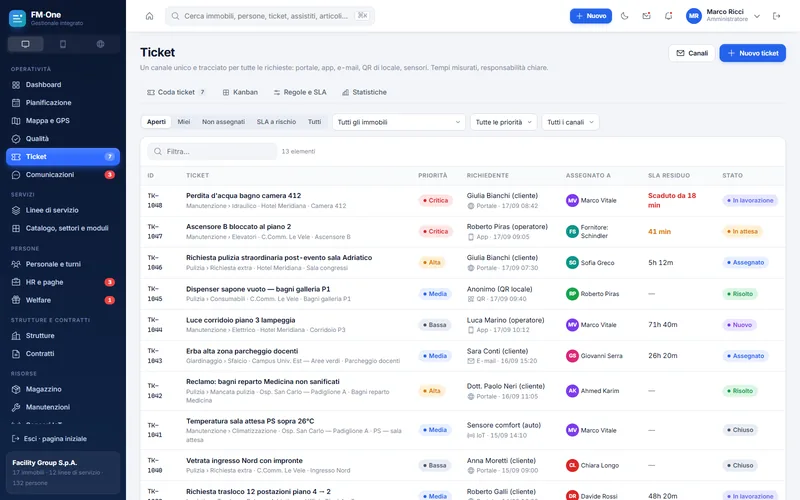Click Giovanni Serra assignee avatar
800x500 pixels.
coord(572,356)
